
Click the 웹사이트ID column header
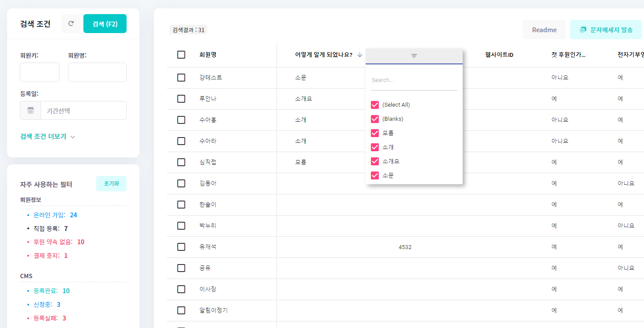[x=499, y=55]
